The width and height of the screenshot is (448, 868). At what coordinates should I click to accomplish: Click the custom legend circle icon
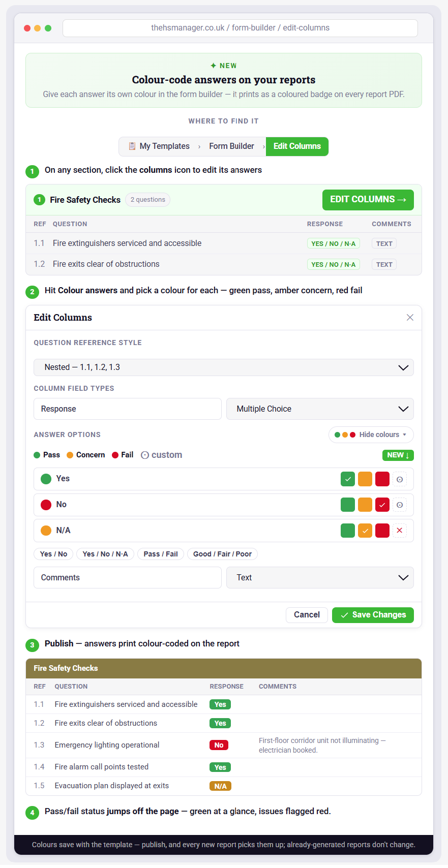click(145, 455)
